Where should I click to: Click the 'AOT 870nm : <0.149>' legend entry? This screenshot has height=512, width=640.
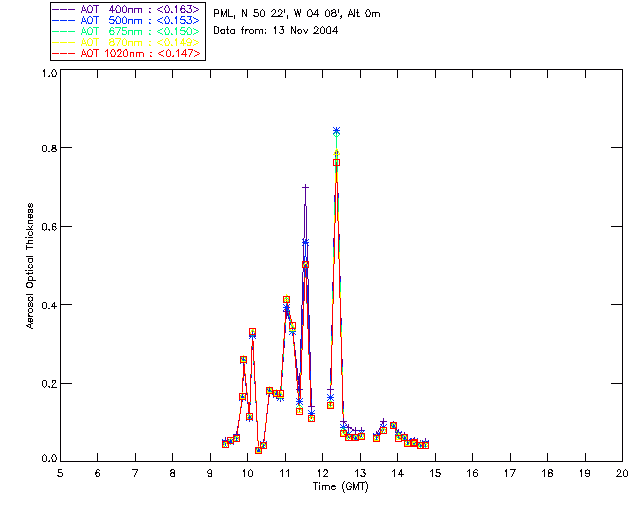click(x=127, y=42)
